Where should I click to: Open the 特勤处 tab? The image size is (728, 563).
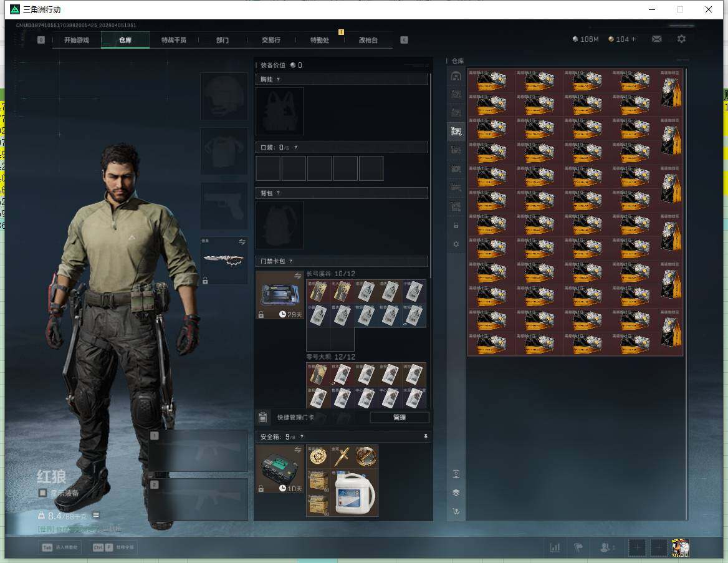point(319,40)
